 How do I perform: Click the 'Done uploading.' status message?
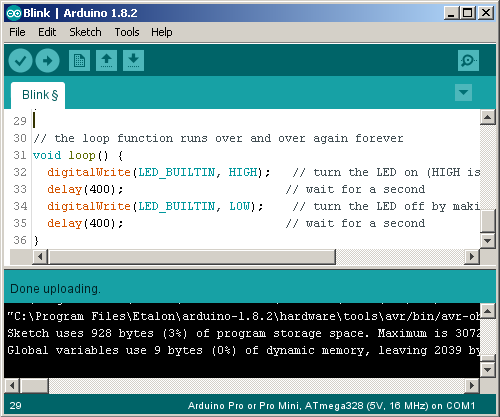pos(55,289)
